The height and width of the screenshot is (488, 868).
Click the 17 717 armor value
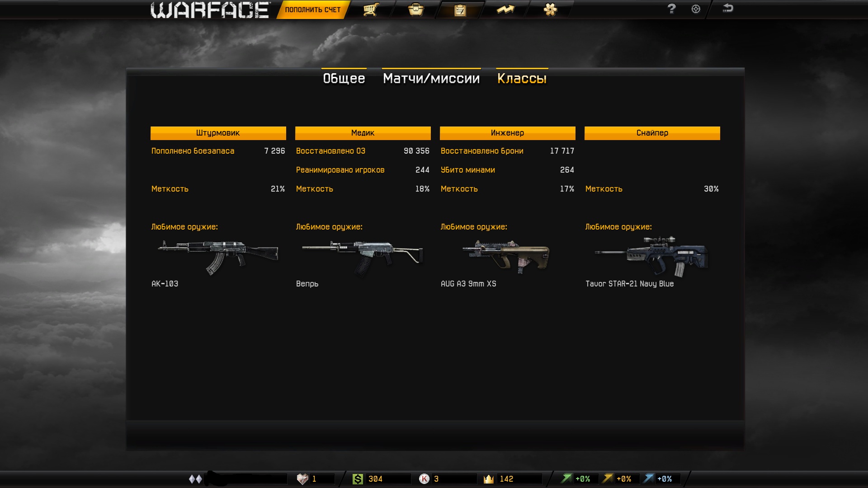562,151
